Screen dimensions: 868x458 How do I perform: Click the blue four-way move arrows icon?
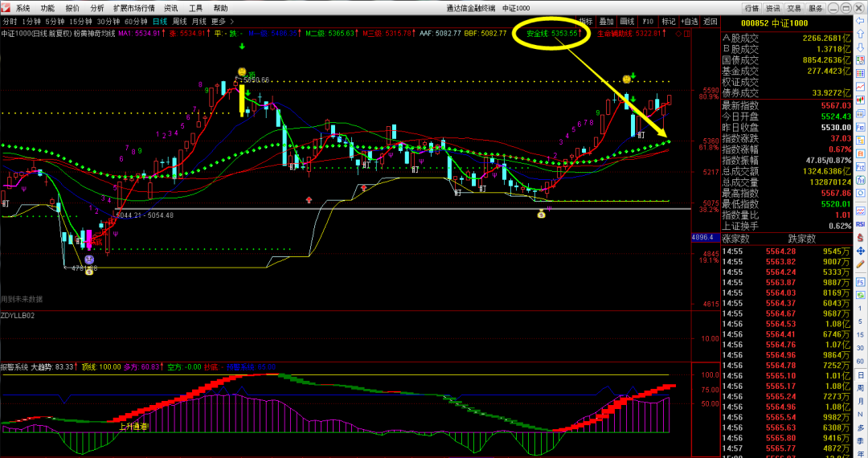[x=861, y=251]
